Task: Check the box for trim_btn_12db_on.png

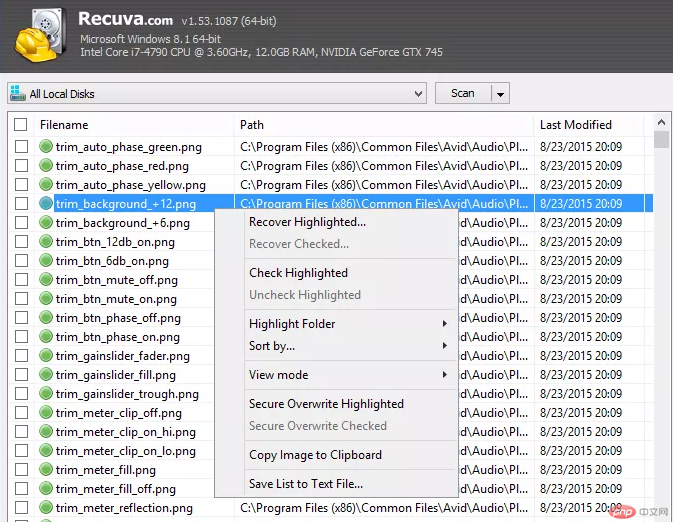Action: tap(21, 241)
